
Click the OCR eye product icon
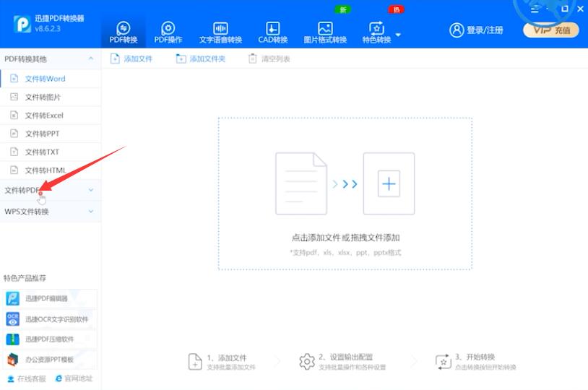click(13, 319)
